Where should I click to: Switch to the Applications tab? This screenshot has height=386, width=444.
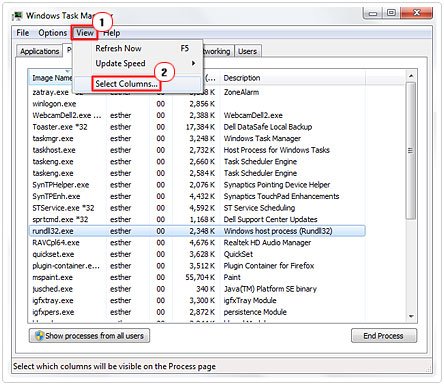pos(40,51)
